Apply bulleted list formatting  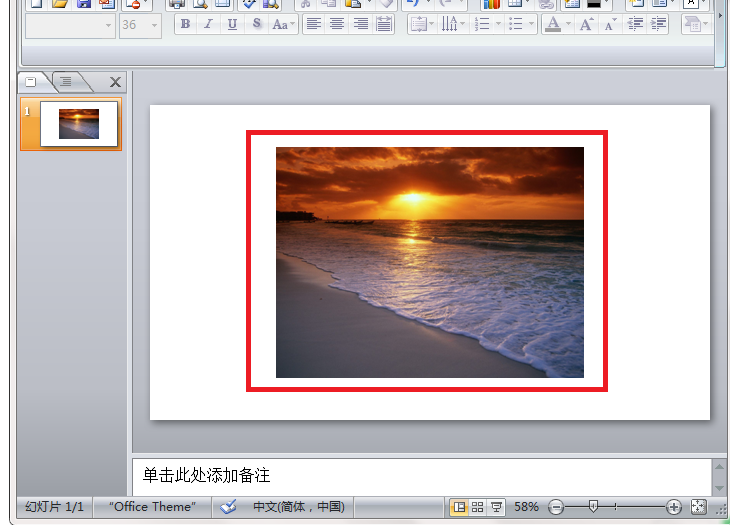515,24
